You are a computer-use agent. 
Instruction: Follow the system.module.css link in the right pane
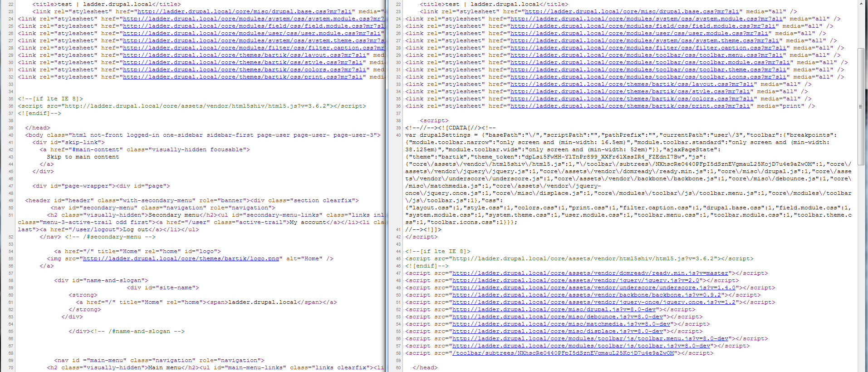coord(647,19)
